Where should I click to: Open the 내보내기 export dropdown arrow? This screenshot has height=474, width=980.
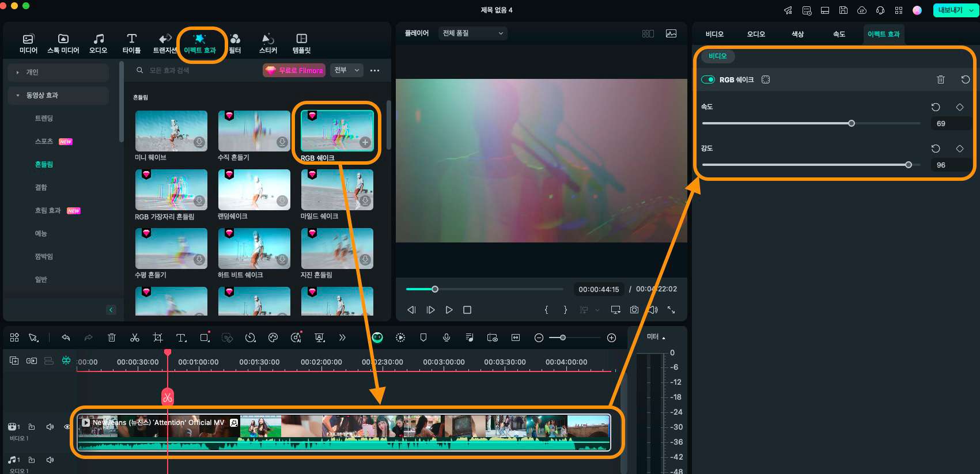point(972,10)
